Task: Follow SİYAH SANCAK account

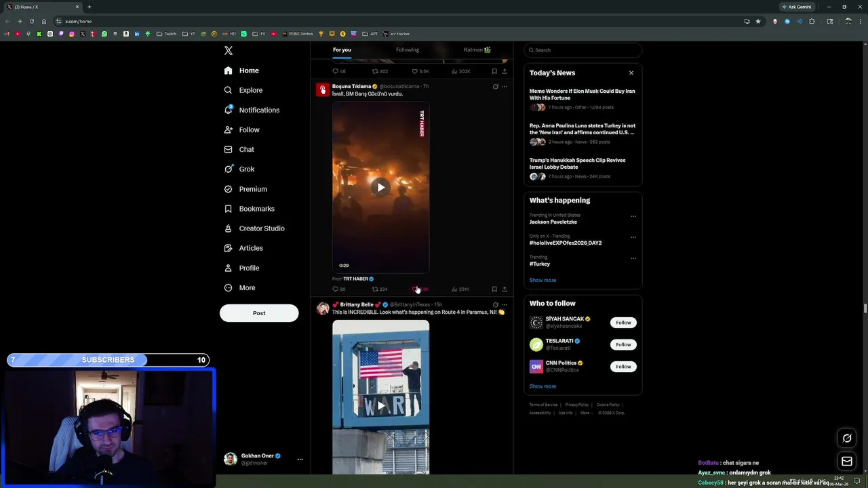Action: pos(623,323)
